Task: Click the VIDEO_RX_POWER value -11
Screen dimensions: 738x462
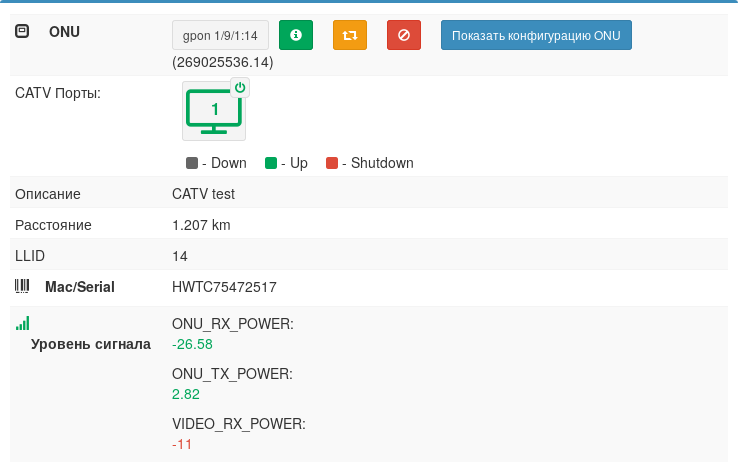Action: click(181, 444)
